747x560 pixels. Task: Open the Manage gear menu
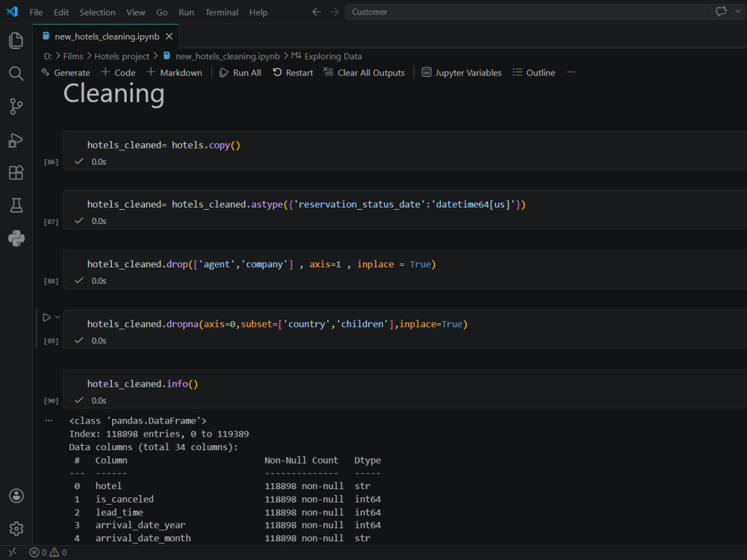pos(16,529)
